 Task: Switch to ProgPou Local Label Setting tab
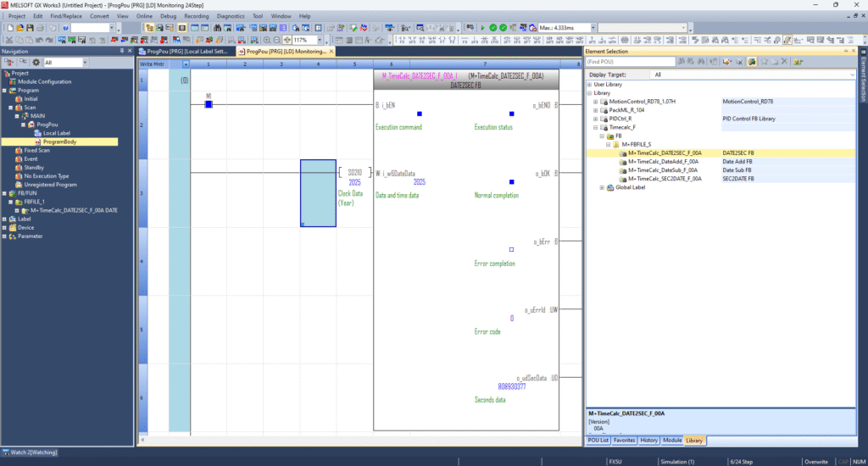[x=187, y=52]
